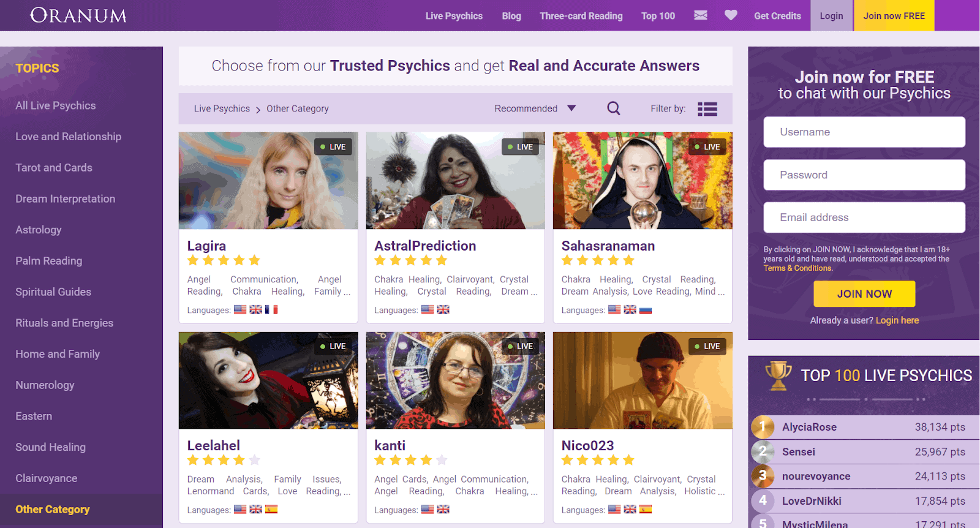
Task: Focus the Email address input field
Action: click(864, 217)
